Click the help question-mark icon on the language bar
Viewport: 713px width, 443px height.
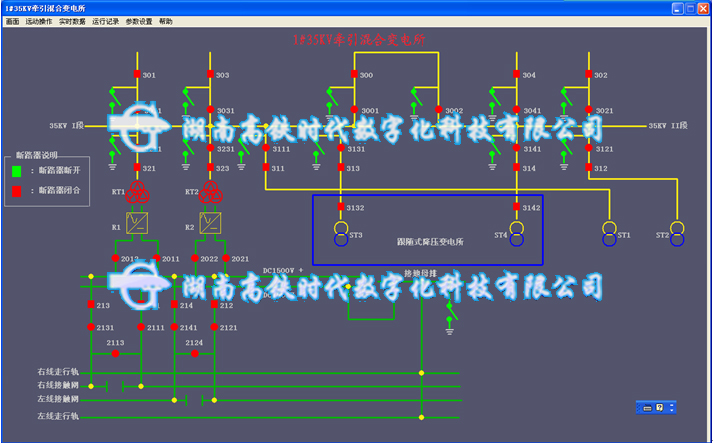pyautogui.click(x=660, y=408)
